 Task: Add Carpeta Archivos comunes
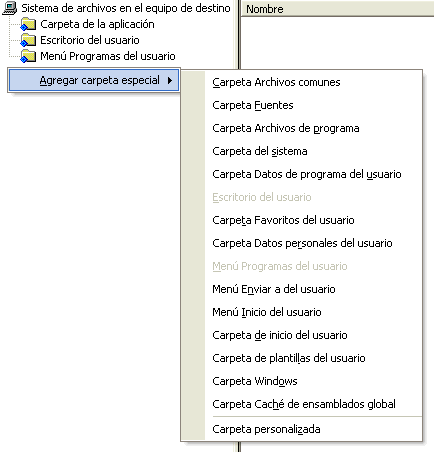(276, 82)
